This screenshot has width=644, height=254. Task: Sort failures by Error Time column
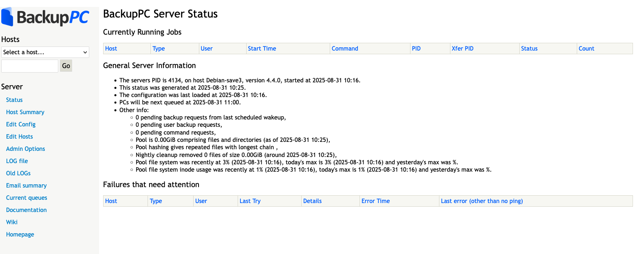click(375, 201)
